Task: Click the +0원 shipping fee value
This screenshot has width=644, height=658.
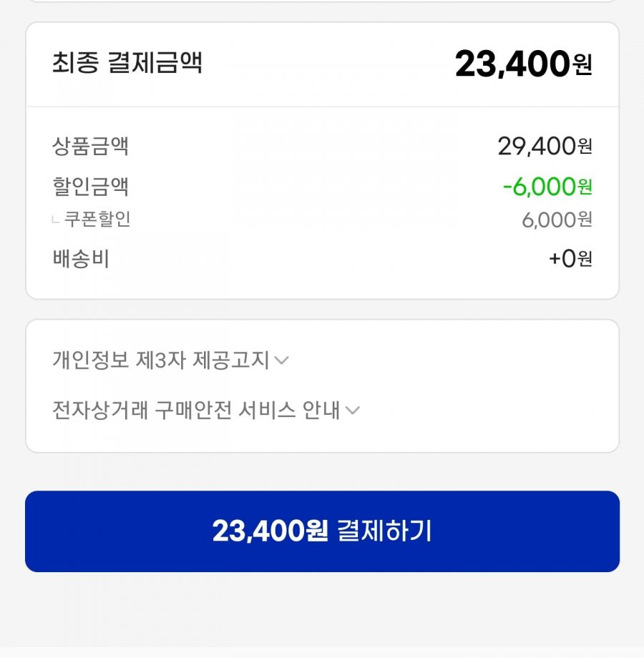Action: click(570, 258)
